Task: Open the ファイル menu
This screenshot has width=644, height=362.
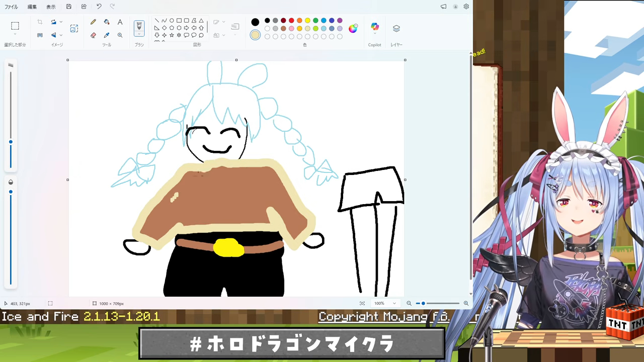Action: click(x=11, y=7)
